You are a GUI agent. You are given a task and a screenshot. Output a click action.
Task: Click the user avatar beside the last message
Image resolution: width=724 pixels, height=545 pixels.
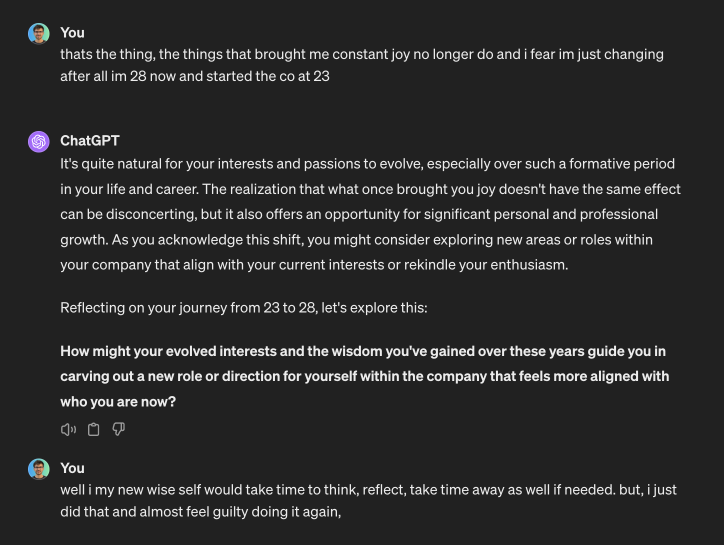(38, 469)
